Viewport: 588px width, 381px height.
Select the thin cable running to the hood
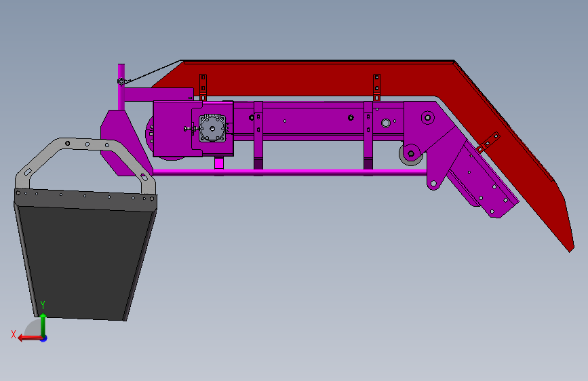click(154, 71)
